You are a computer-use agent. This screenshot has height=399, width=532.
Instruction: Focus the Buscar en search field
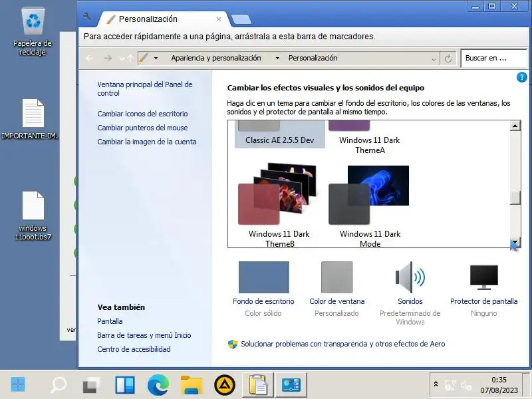494,58
